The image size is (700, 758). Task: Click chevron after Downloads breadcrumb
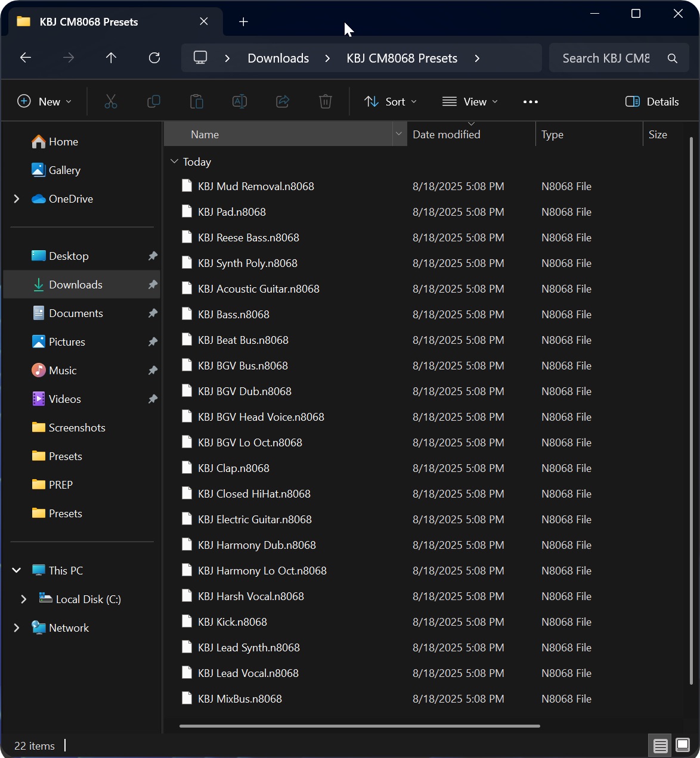[328, 58]
